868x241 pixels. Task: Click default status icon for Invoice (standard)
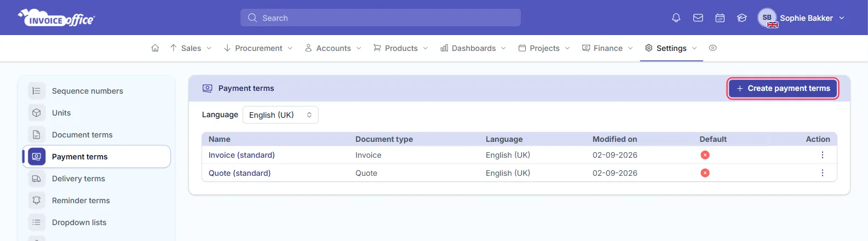point(705,155)
